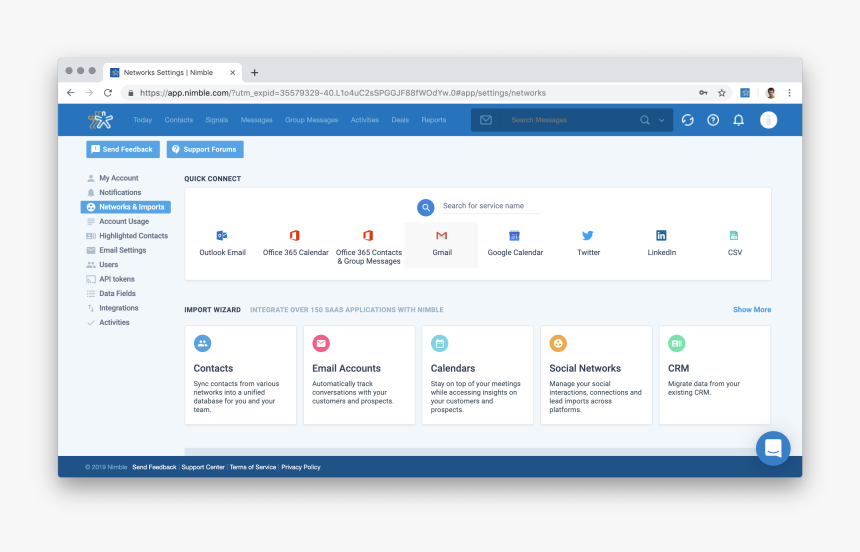Open Terms of Service footer link
The image size is (860, 552).
253,467
